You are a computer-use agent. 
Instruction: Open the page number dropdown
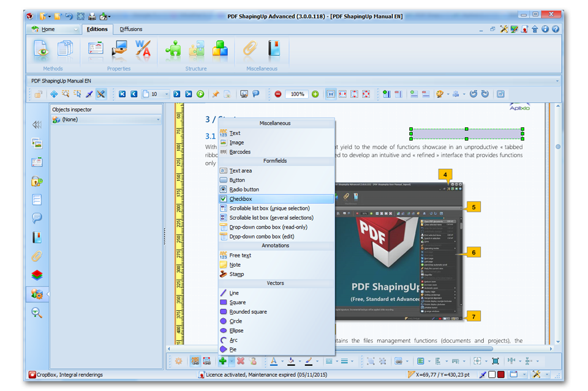click(x=167, y=94)
